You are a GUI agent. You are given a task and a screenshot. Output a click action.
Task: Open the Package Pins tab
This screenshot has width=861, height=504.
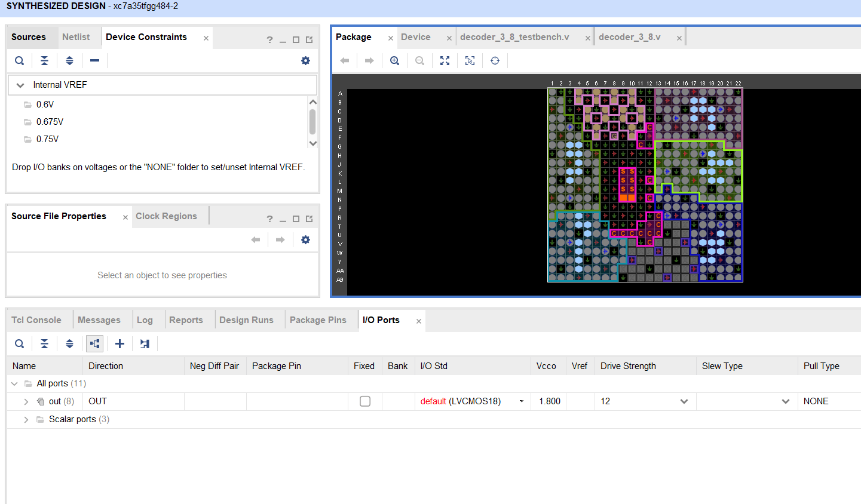coord(318,320)
